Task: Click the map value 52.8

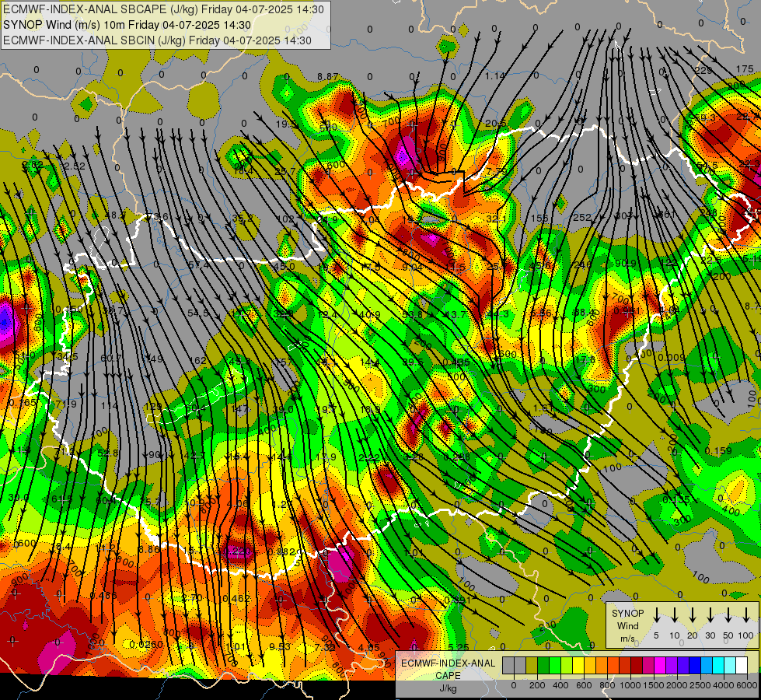Action: coord(108,453)
